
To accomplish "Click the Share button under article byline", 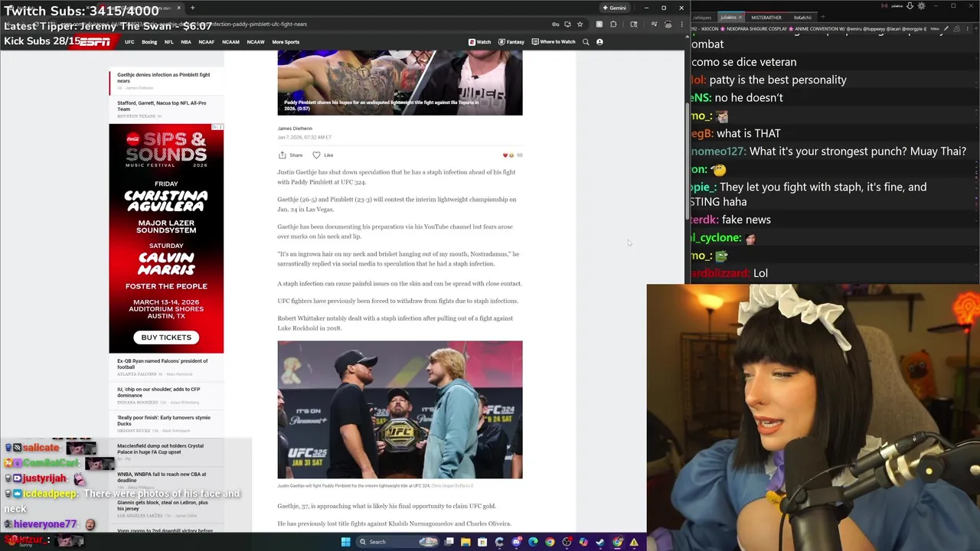I will pyautogui.click(x=290, y=155).
